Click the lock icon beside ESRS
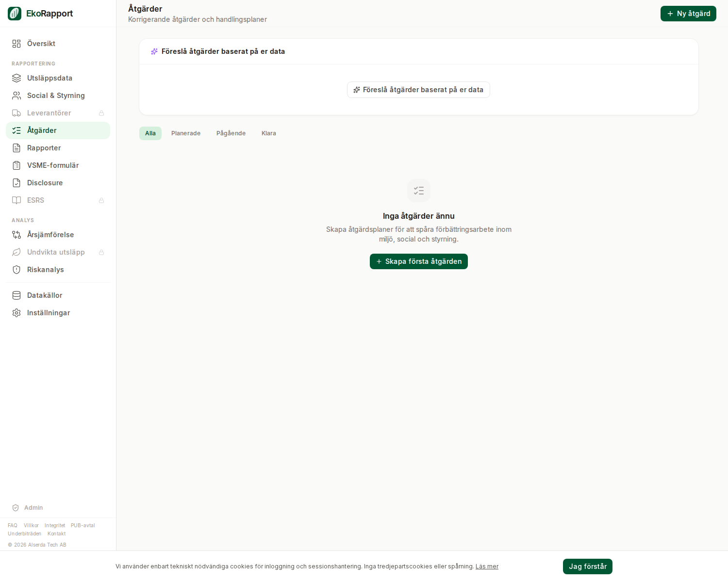The width and height of the screenshot is (728, 582). [x=101, y=200]
